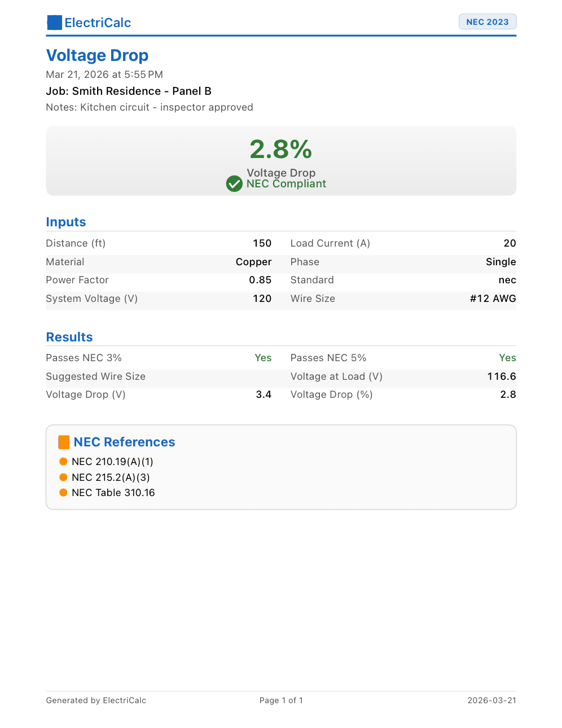Click the orange bullet beside NEC 215.2(A)(3)
The height and width of the screenshot is (728, 562).
(63, 477)
